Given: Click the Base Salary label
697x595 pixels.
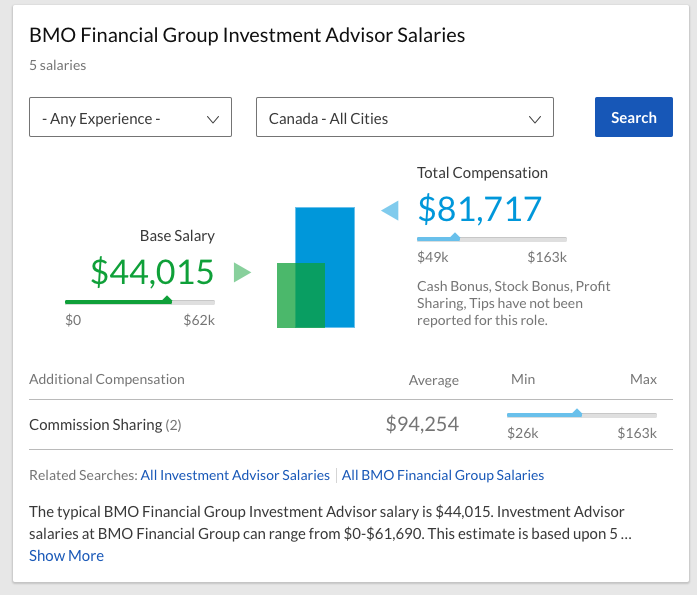Looking at the screenshot, I should [177, 236].
